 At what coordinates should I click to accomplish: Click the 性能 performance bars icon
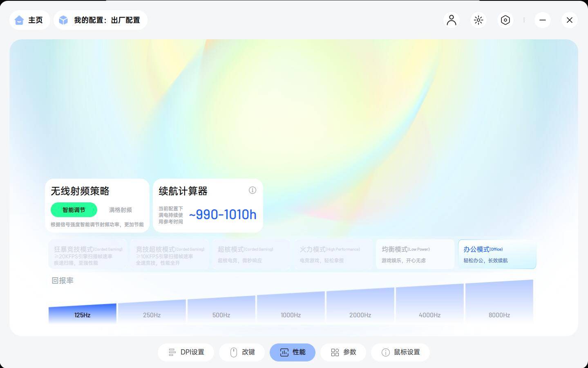point(284,352)
